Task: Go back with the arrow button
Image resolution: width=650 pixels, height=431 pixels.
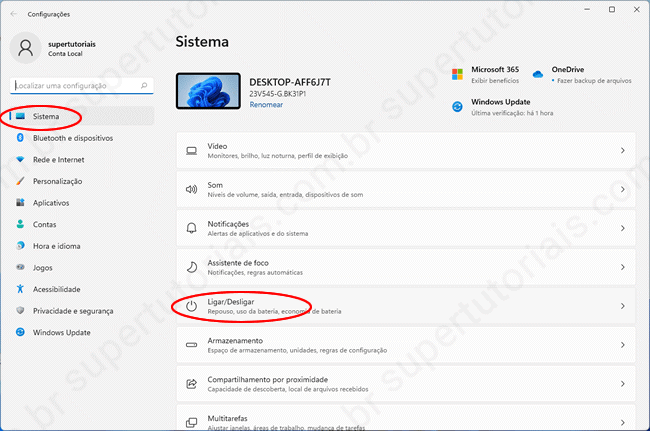Action: [x=10, y=15]
